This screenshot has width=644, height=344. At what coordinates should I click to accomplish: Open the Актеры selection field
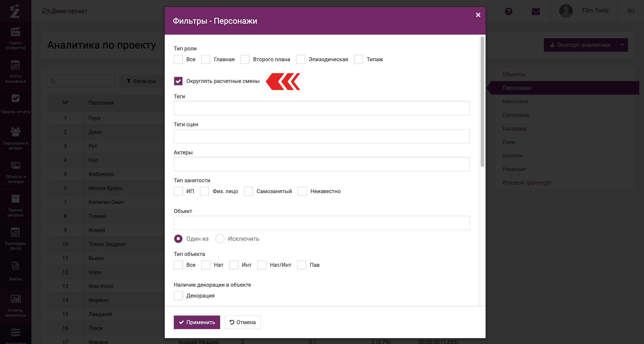(322, 164)
